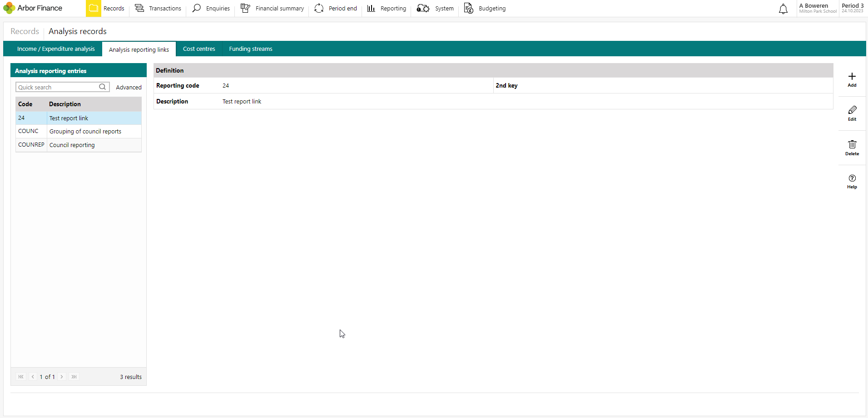Go to previous page of results

pos(33,377)
